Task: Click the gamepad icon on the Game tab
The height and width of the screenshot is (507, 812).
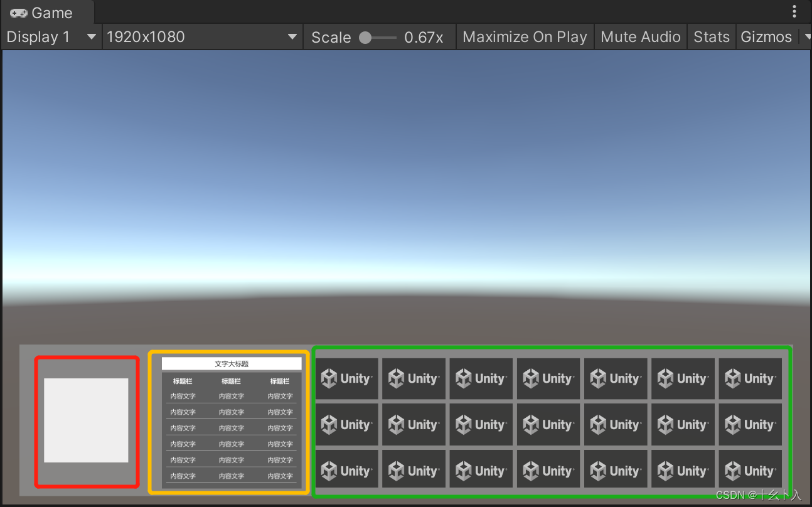Action: pyautogui.click(x=19, y=13)
